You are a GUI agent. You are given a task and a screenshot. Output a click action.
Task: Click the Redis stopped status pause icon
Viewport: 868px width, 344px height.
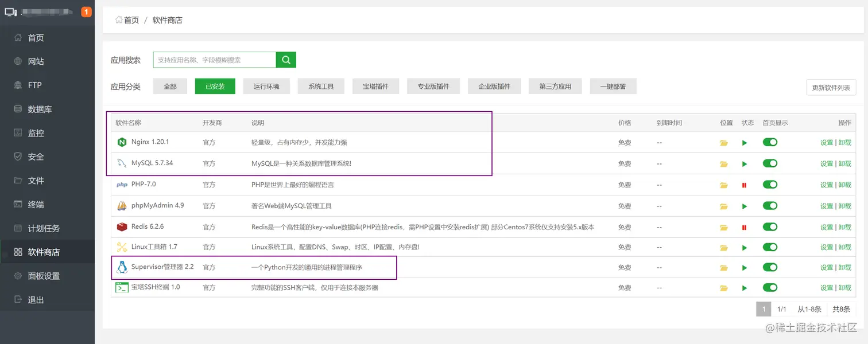click(x=745, y=228)
